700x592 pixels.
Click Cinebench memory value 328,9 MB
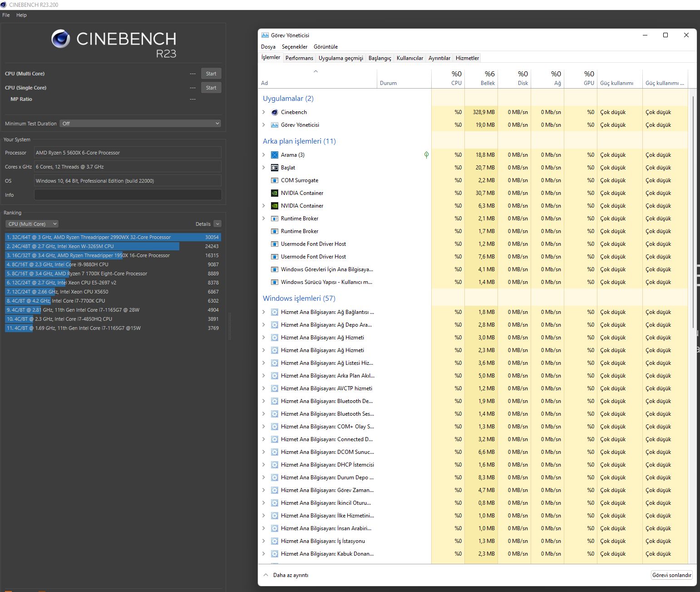coord(483,112)
